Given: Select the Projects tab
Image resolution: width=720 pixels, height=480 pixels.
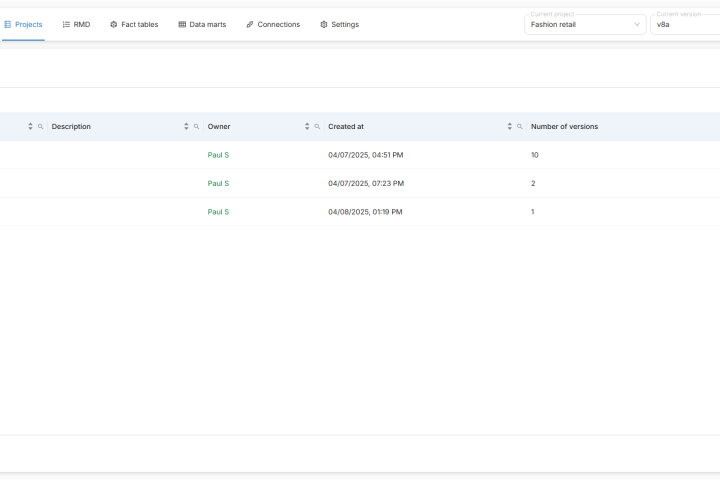Looking at the screenshot, I should point(23,24).
